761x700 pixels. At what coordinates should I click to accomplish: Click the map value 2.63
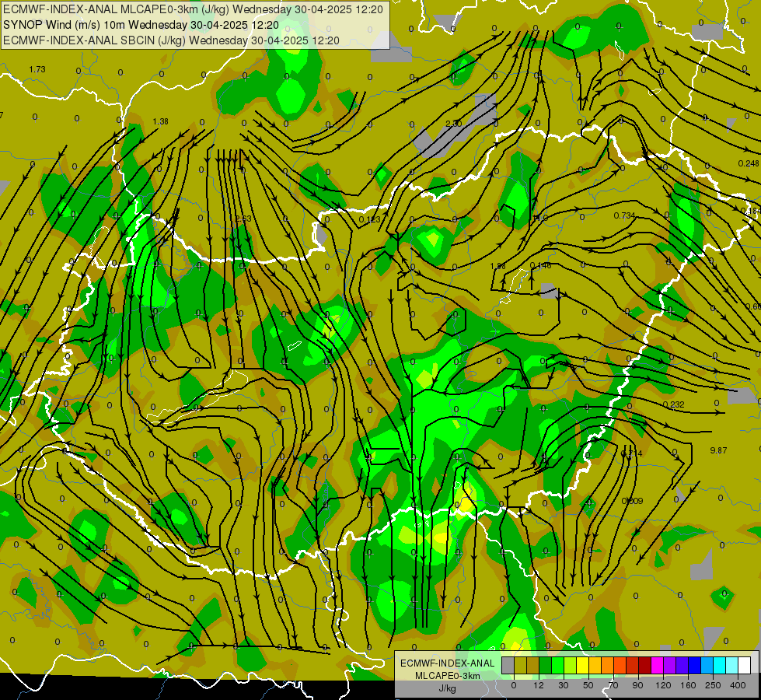[243, 219]
